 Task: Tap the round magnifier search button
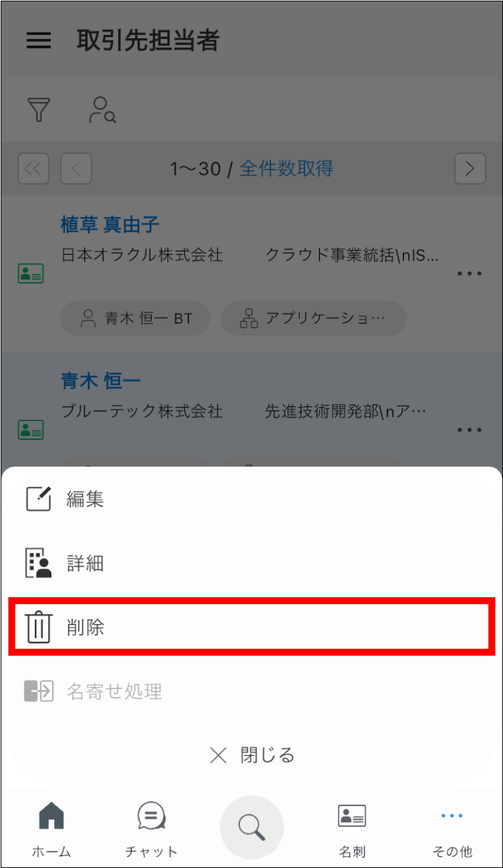pyautogui.click(x=251, y=827)
